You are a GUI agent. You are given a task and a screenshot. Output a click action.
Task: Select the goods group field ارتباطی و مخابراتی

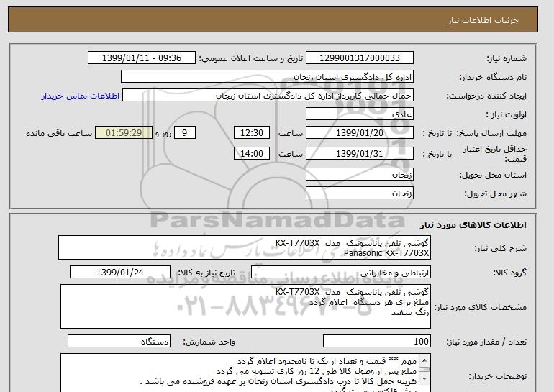coord(340,273)
